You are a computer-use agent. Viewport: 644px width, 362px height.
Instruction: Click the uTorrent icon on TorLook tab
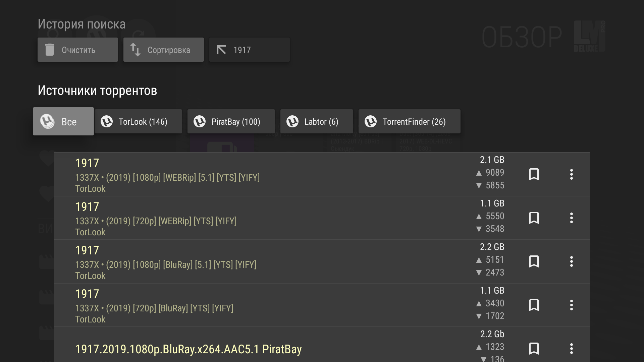pyautogui.click(x=107, y=121)
